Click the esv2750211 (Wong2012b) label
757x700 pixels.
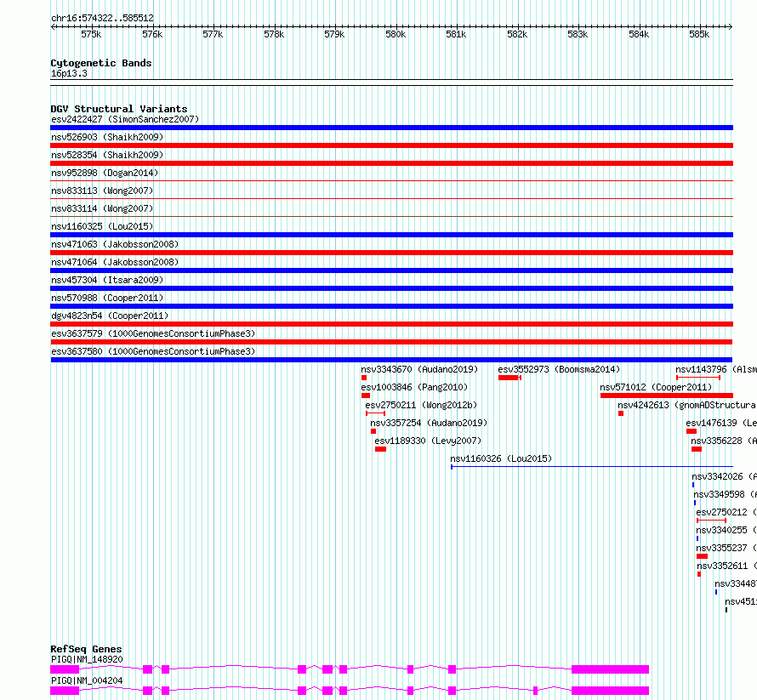point(421,405)
